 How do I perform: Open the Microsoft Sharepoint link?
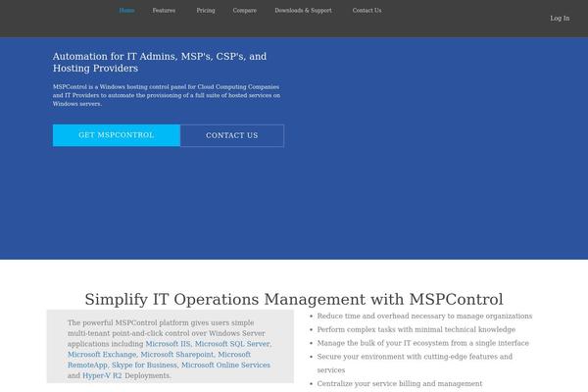[177, 354]
